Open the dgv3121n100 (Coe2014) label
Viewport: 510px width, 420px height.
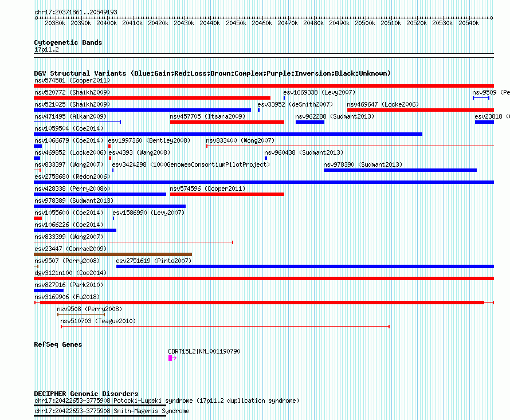coord(70,273)
